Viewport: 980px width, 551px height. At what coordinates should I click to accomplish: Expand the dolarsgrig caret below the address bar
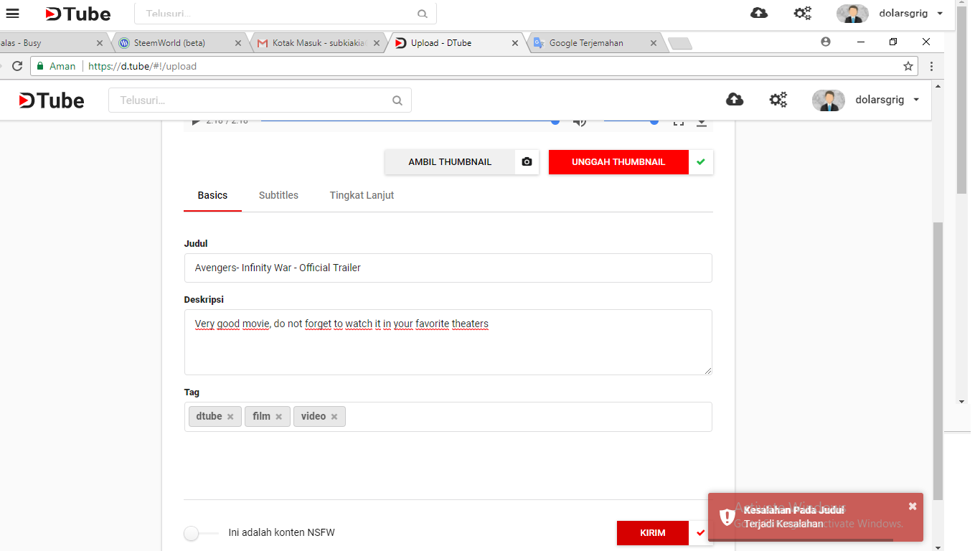(x=916, y=100)
